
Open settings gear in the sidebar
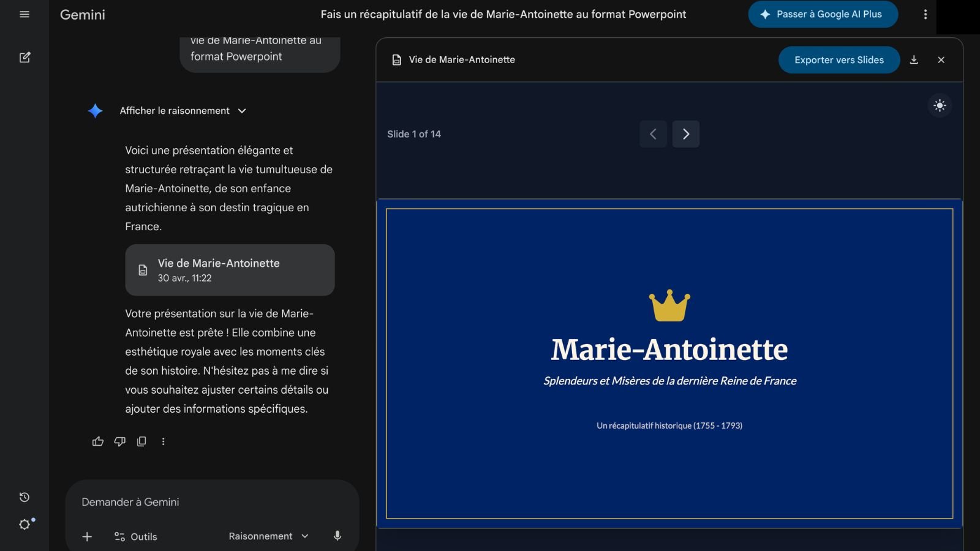coord(24,525)
